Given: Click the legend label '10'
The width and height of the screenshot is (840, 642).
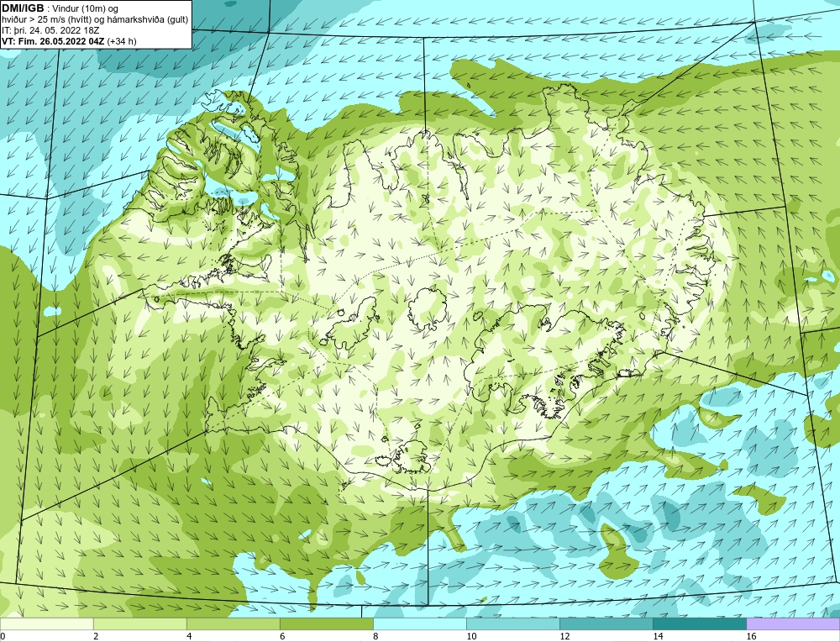Looking at the screenshot, I should [471, 636].
